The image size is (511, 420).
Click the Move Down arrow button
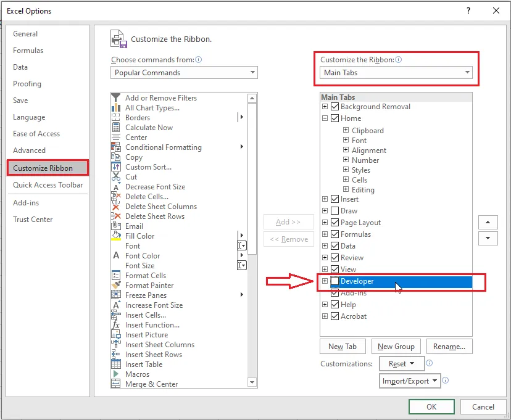[488, 238]
